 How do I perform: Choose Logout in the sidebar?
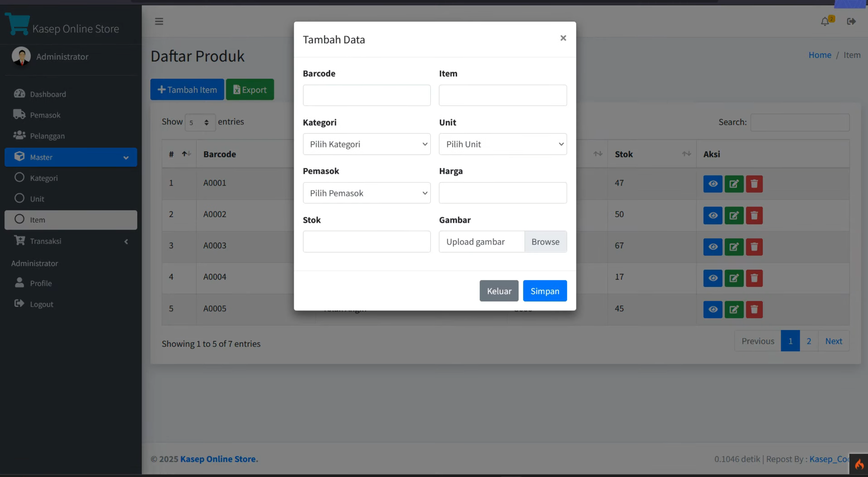tap(71, 304)
